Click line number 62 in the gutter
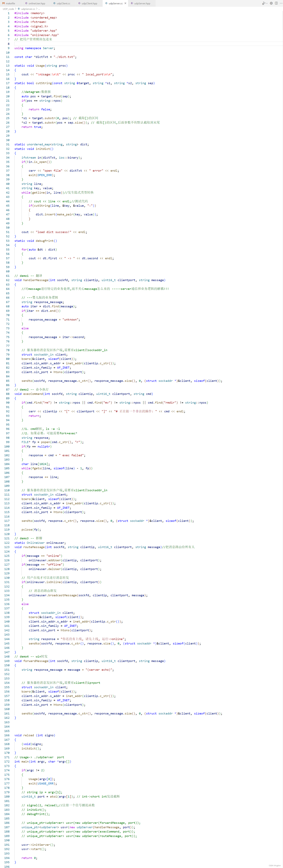The height and width of the screenshot is (868, 283). [8, 280]
